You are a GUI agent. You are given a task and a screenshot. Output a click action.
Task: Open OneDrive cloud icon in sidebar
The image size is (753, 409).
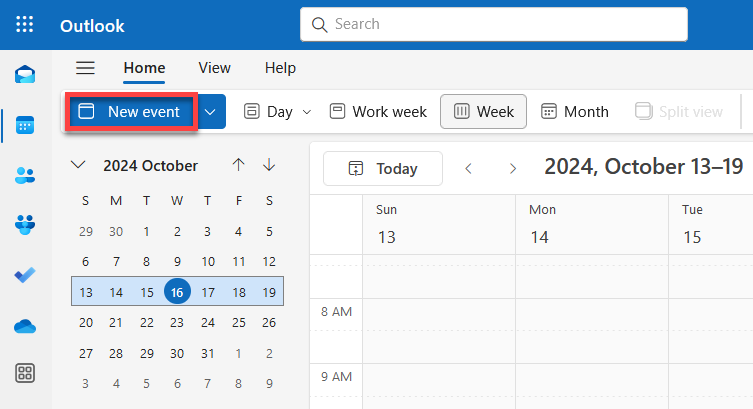[25, 326]
